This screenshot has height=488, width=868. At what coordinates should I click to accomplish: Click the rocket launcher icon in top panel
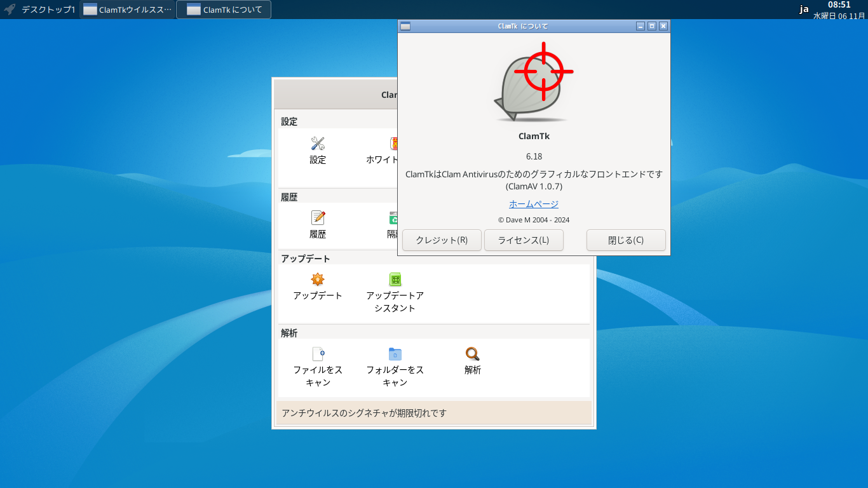[x=10, y=10]
